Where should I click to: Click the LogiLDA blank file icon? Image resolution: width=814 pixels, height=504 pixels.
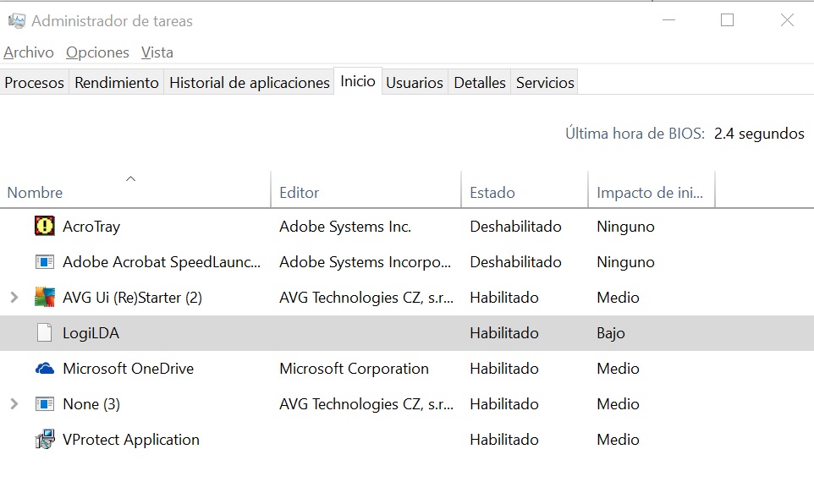click(44, 333)
